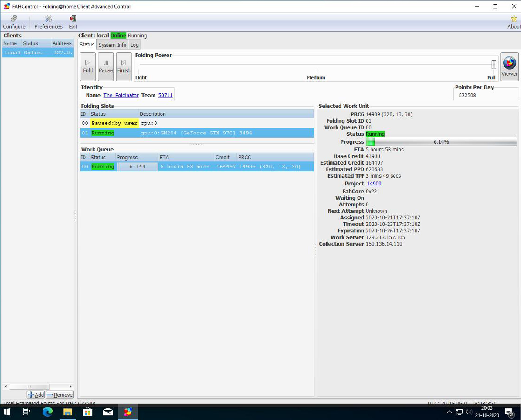Launch the protein Viewer
521x420 pixels.
(x=509, y=67)
